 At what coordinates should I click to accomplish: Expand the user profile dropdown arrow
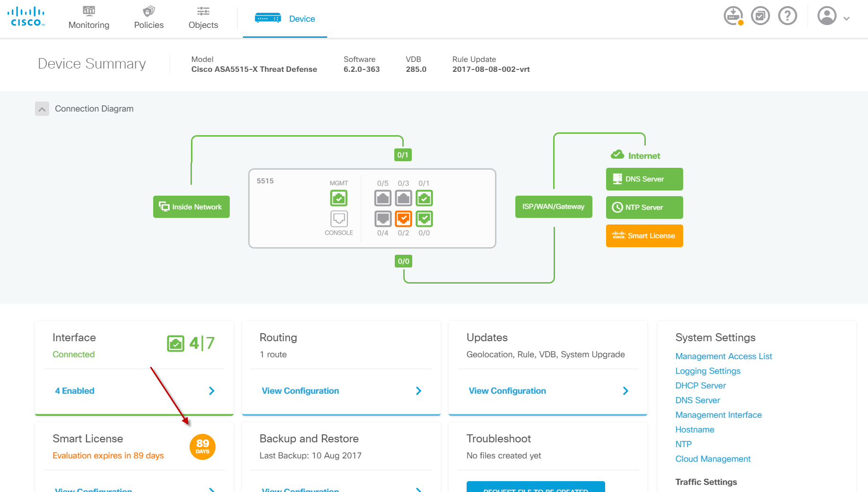[x=847, y=19]
